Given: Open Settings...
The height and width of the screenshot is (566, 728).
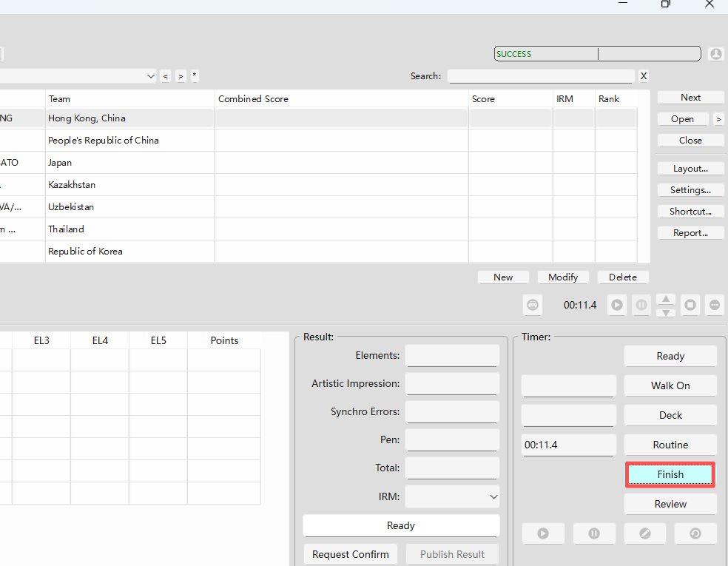Looking at the screenshot, I should (690, 190).
